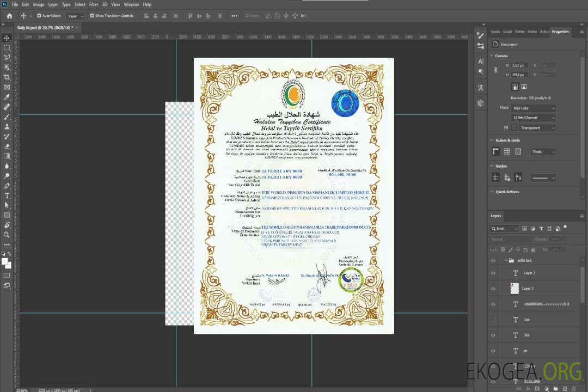Show the hidden 1as text layer
The width and height of the screenshot is (588, 392).
(x=493, y=320)
